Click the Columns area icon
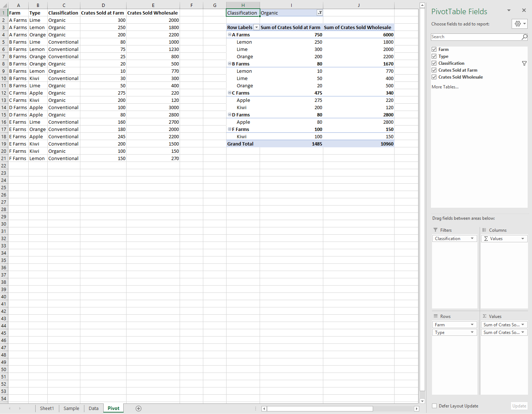 [x=485, y=230]
